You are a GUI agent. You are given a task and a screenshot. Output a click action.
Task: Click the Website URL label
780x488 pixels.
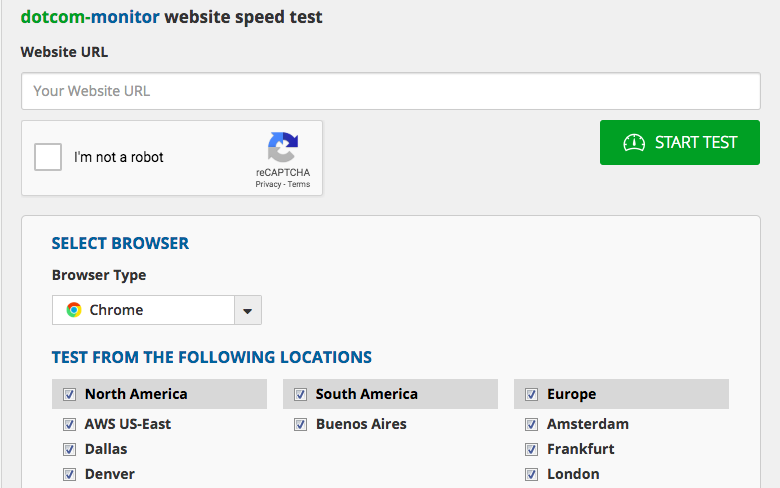click(x=64, y=52)
